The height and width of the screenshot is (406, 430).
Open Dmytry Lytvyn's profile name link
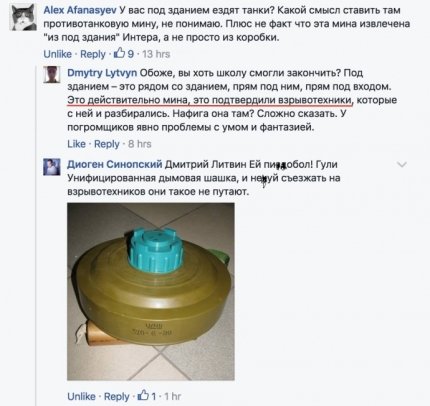pyautogui.click(x=102, y=73)
